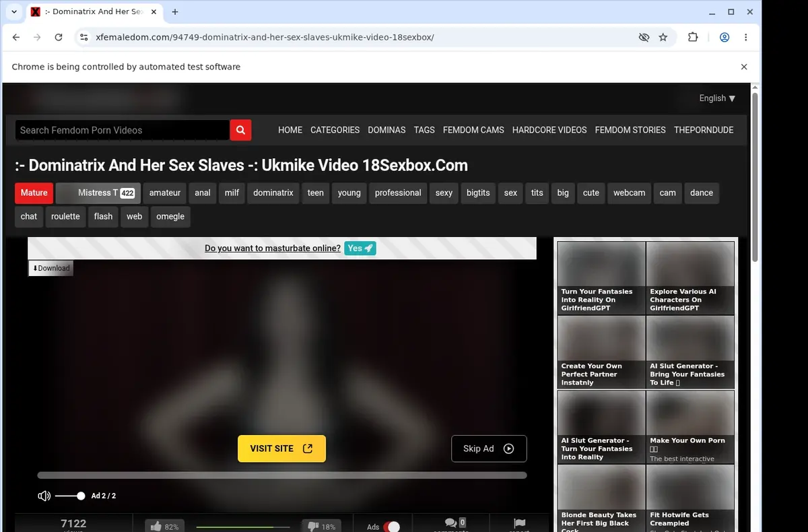Open the TAGS menu item

point(424,130)
